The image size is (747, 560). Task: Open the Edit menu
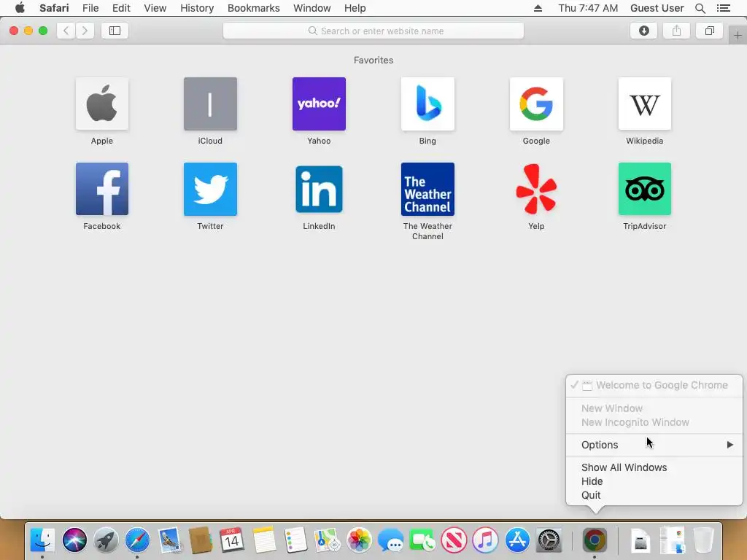point(121,8)
